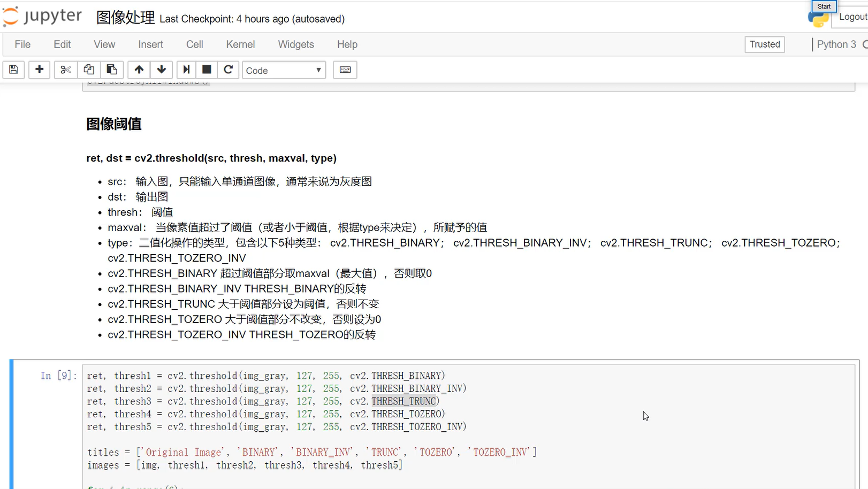Click the THRESH_BINARY_INV 反转 bullet

coord(237,289)
